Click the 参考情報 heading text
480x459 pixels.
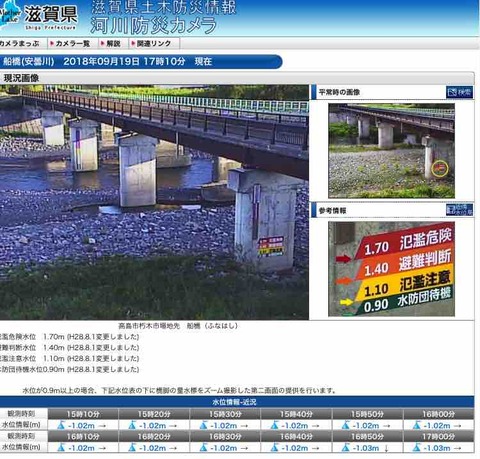point(332,210)
